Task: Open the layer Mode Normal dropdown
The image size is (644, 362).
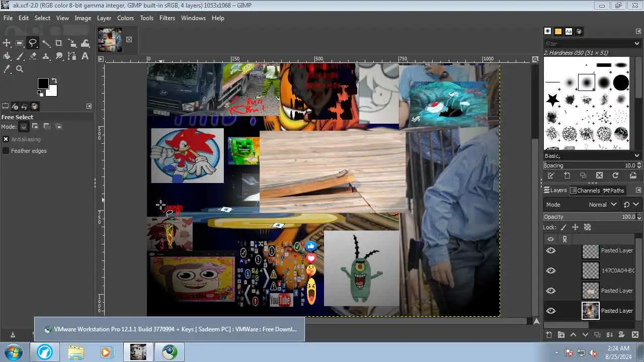Action: [x=582, y=205]
